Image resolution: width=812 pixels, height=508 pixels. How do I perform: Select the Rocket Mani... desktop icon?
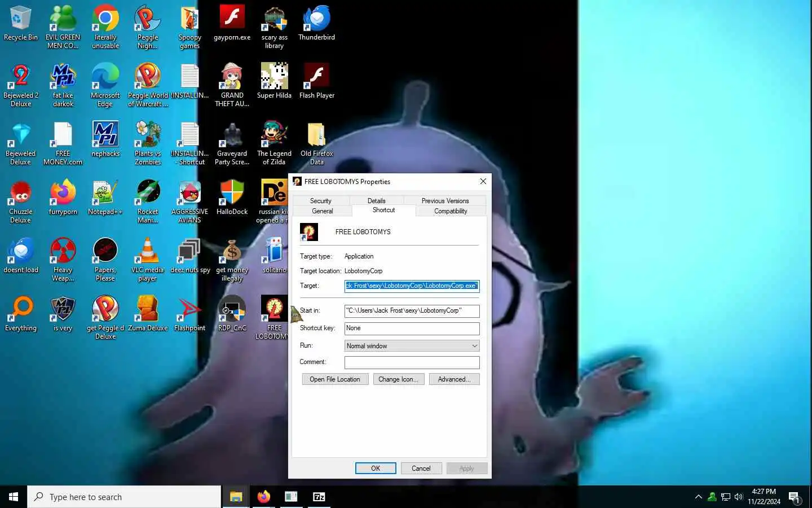coord(148,202)
